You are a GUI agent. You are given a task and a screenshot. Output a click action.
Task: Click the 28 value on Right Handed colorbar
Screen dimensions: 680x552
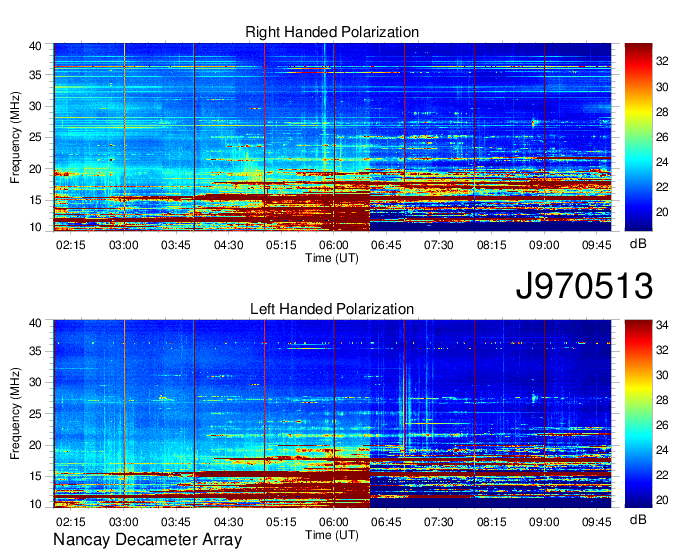[x=662, y=112]
